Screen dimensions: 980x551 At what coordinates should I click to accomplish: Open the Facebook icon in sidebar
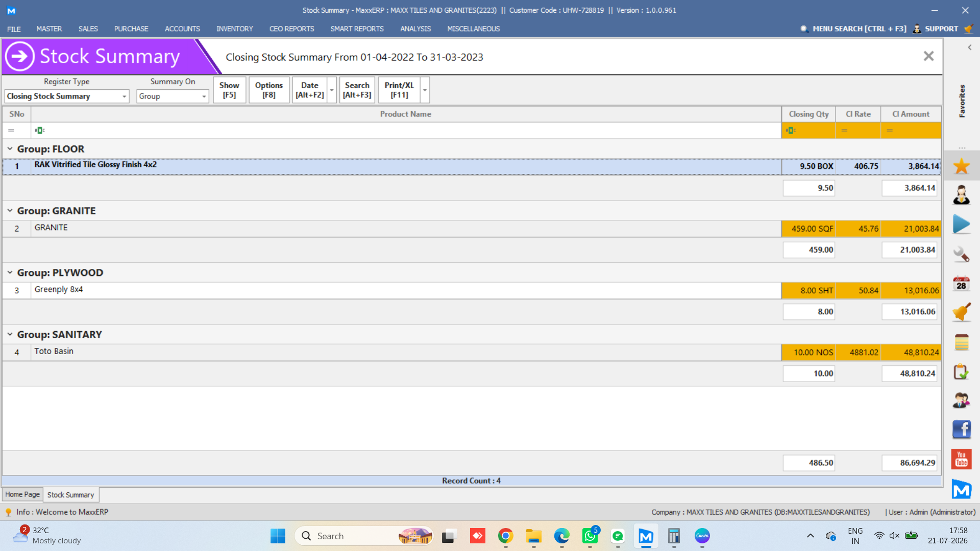[x=962, y=430]
